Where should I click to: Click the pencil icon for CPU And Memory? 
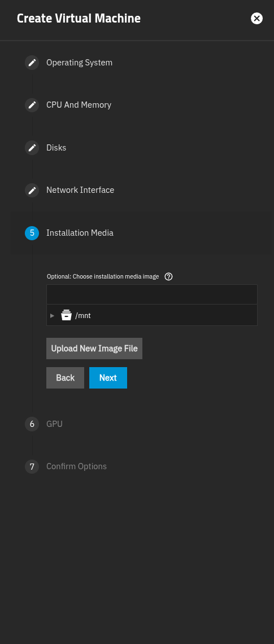32,105
